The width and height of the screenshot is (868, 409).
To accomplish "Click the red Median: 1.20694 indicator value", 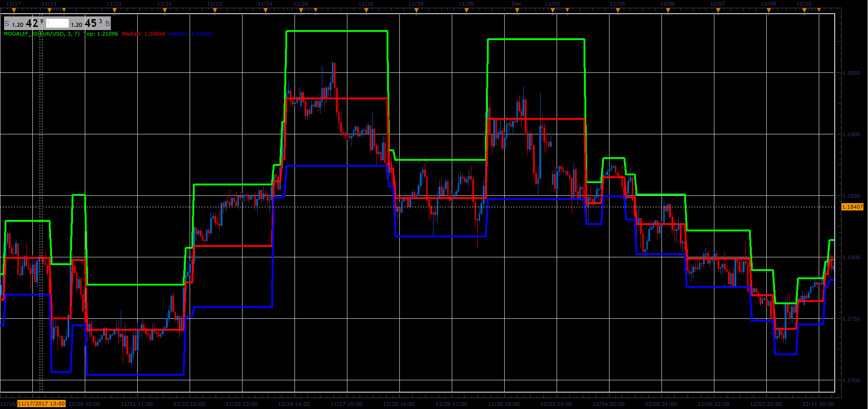I will pyautogui.click(x=143, y=34).
